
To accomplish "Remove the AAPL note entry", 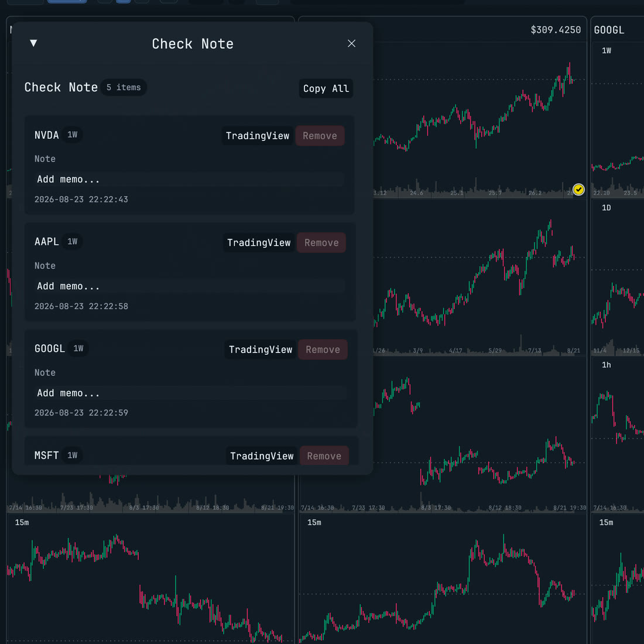I will 321,243.
